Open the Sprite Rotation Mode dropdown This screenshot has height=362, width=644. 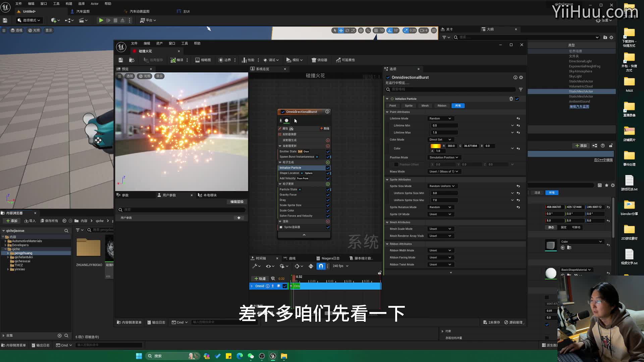(x=440, y=207)
